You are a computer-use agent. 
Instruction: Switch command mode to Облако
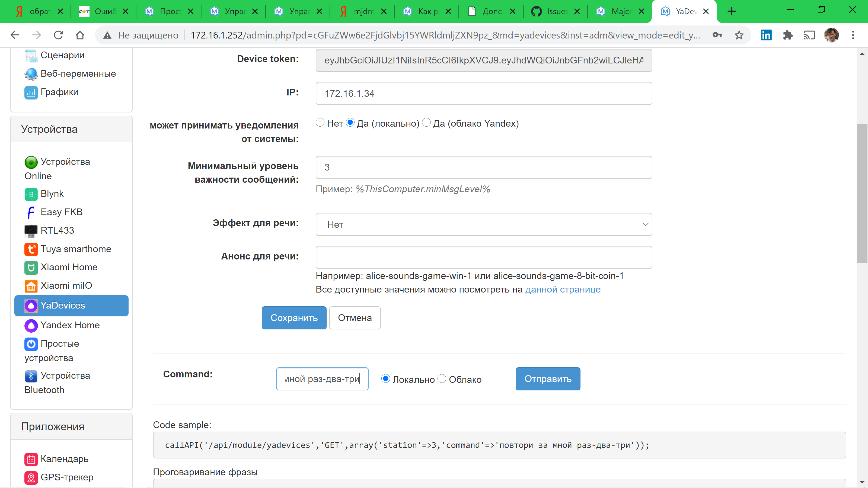[x=442, y=378]
